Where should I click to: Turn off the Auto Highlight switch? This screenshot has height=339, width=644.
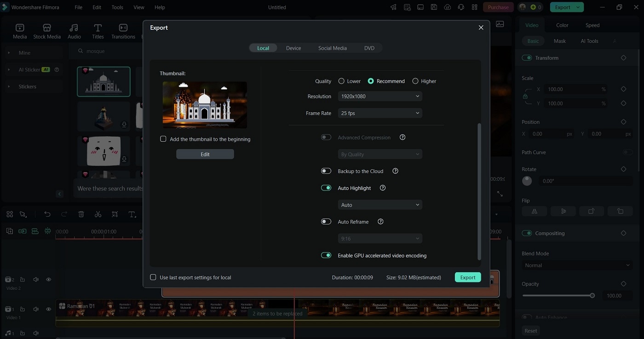(326, 188)
